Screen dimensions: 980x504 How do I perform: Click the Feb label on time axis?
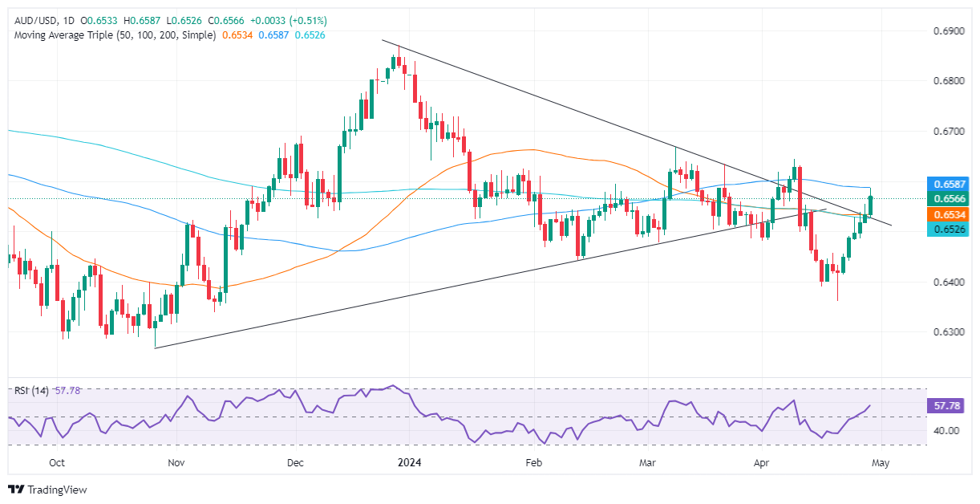(x=533, y=463)
